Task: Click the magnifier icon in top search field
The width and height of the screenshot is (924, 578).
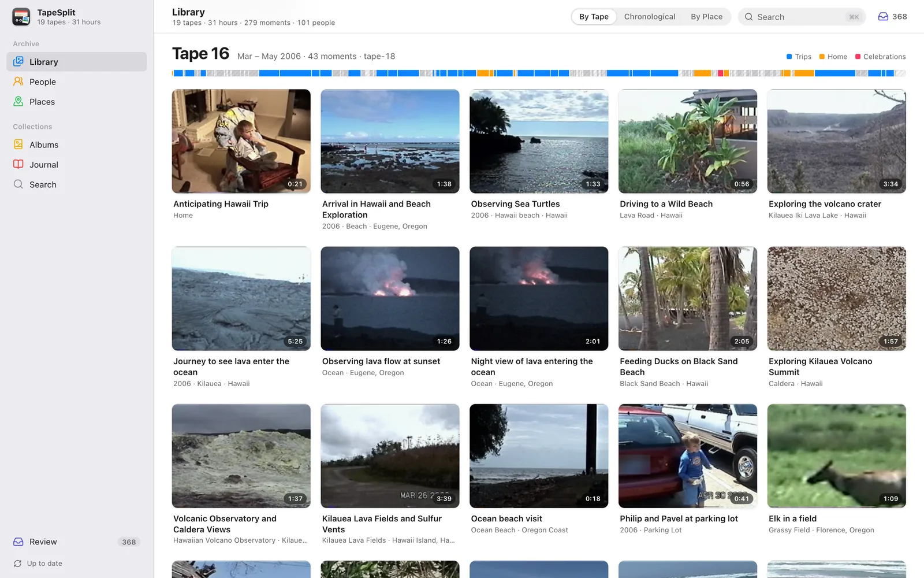Action: (749, 17)
